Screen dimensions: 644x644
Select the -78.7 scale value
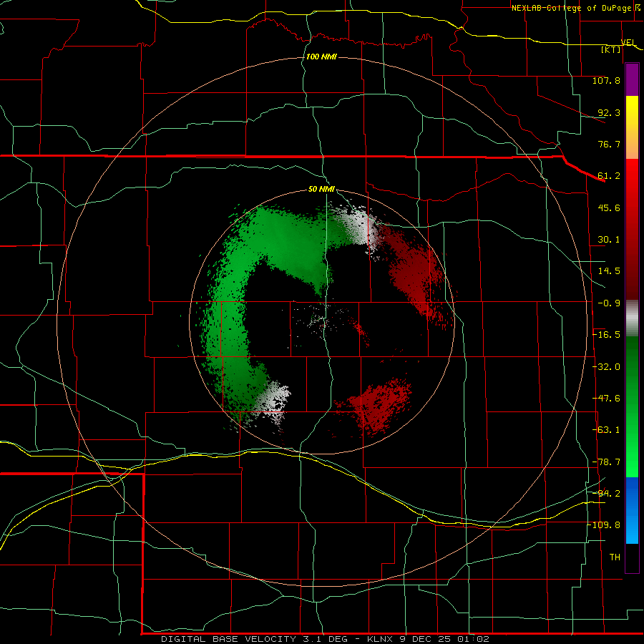point(606,462)
